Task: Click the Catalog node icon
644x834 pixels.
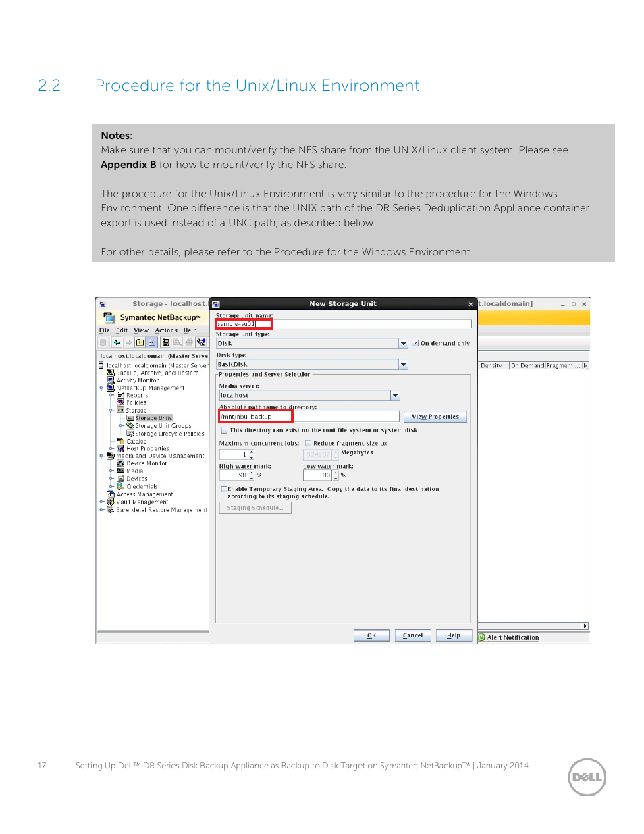Action: click(x=121, y=442)
